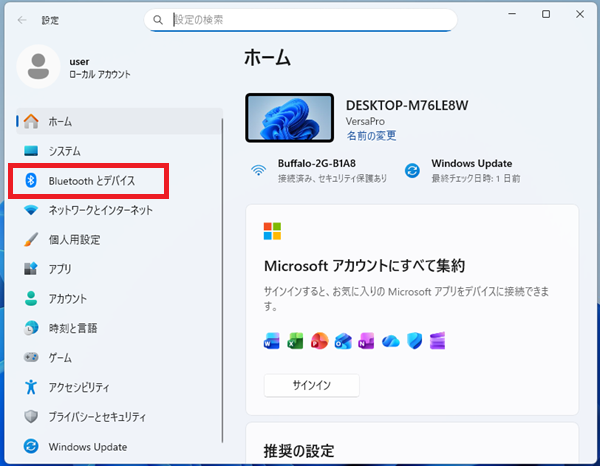This screenshot has width=600, height=466.
Task: Click the paintbrush icon for 個人用設定
Action: click(31, 240)
